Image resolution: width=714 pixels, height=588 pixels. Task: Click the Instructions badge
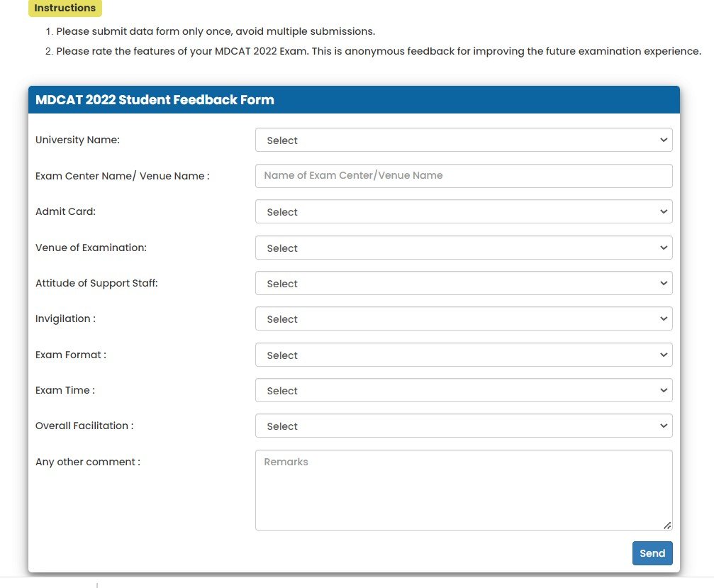pos(65,8)
